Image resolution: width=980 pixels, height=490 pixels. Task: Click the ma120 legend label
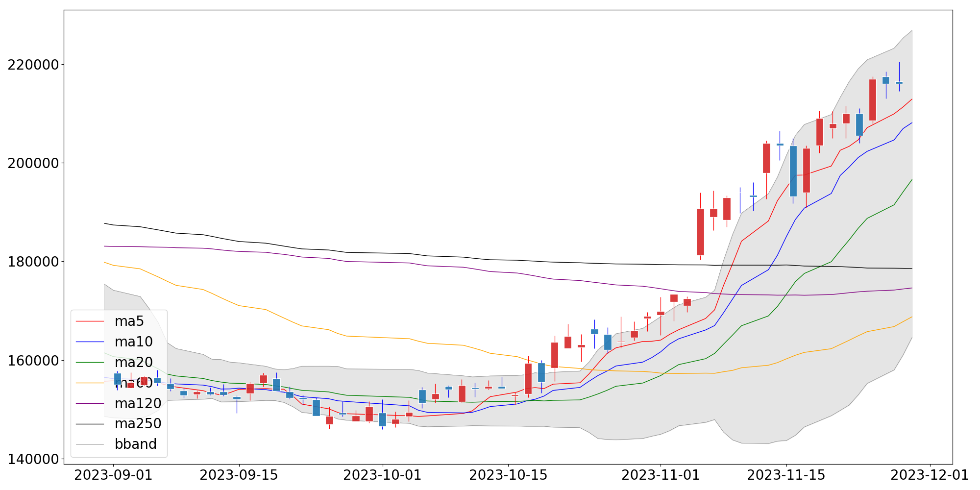(138, 403)
